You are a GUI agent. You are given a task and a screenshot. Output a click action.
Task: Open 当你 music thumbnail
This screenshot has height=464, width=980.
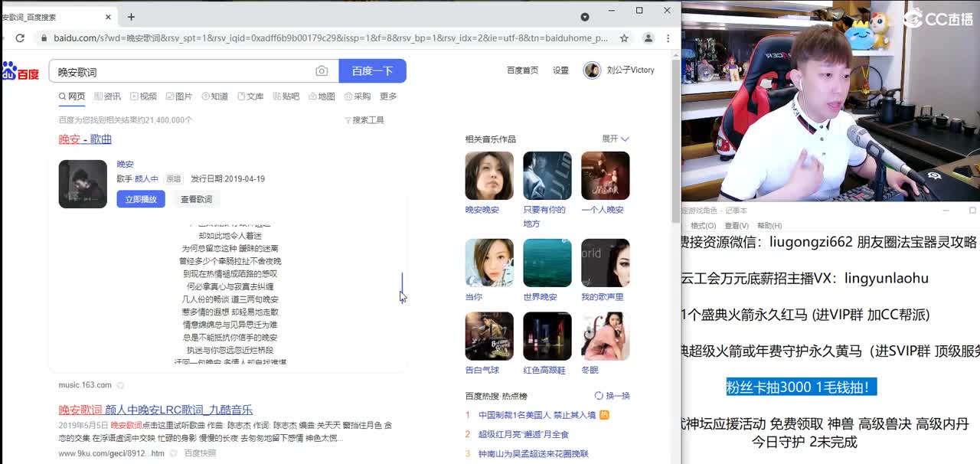(489, 263)
